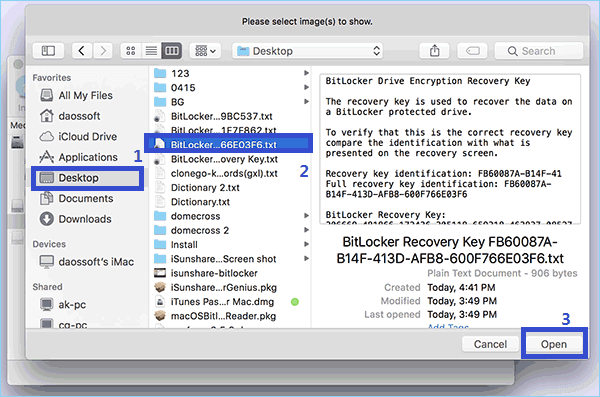Click the Open button
The height and width of the screenshot is (397, 600).
(554, 344)
